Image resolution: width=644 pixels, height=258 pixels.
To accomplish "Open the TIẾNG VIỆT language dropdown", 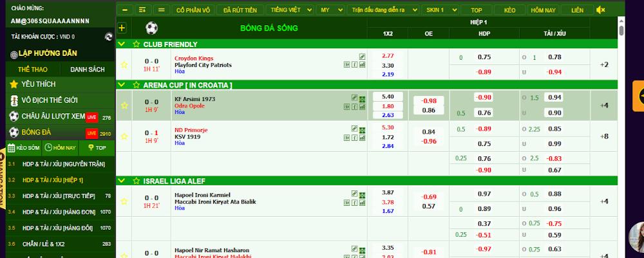I will (x=290, y=10).
